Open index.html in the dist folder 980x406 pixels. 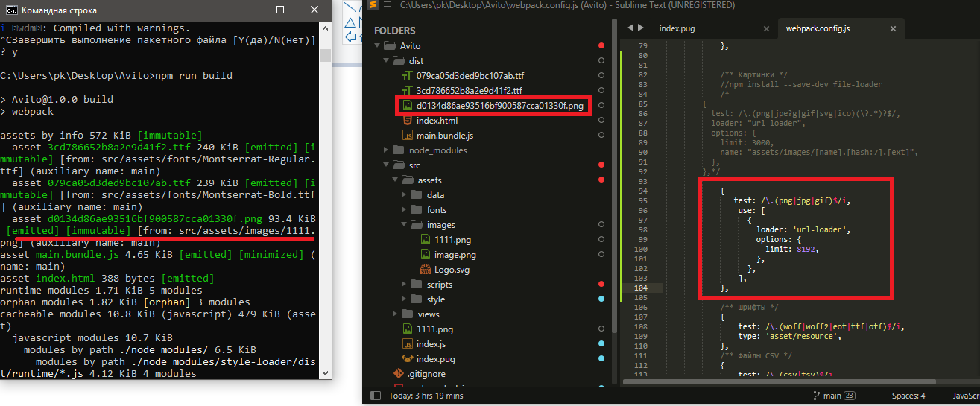point(437,121)
